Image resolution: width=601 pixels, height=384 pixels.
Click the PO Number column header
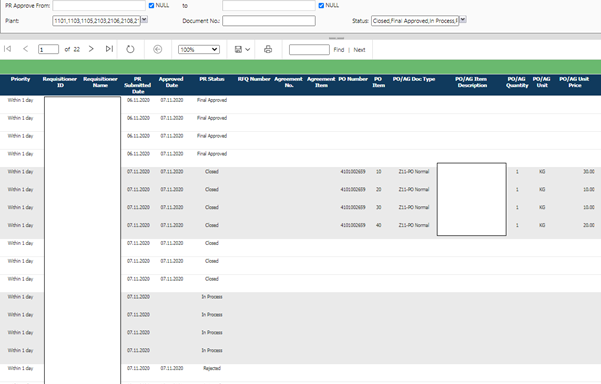click(353, 79)
